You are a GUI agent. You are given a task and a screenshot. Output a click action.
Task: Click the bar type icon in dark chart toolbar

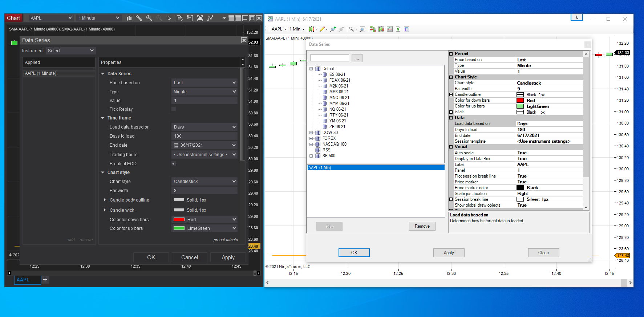pyautogui.click(x=129, y=18)
